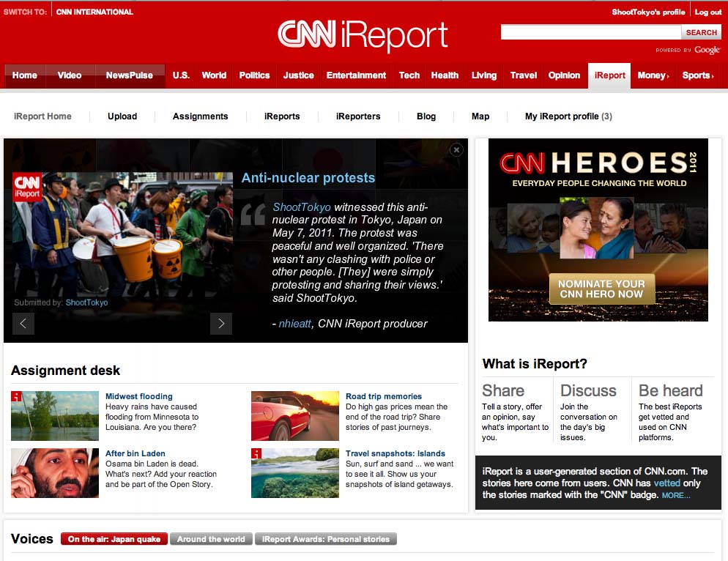The width and height of the screenshot is (728, 561).
Task: Open the Assignments page
Action: pos(200,116)
